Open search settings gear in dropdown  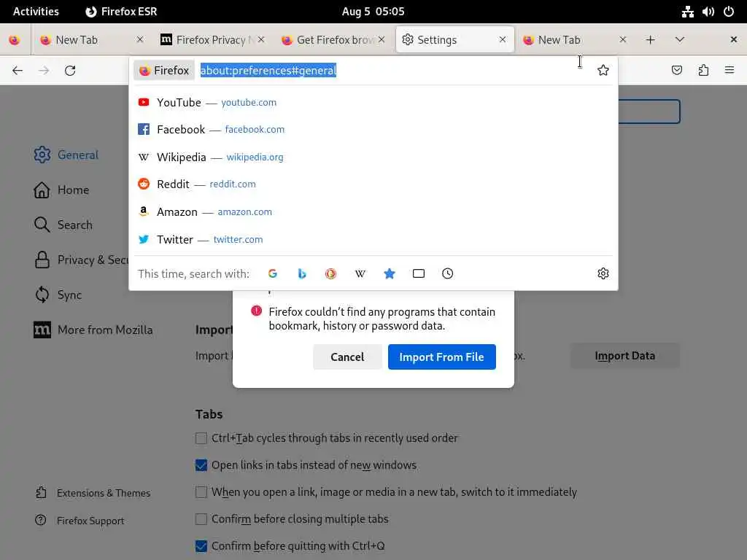click(x=603, y=273)
